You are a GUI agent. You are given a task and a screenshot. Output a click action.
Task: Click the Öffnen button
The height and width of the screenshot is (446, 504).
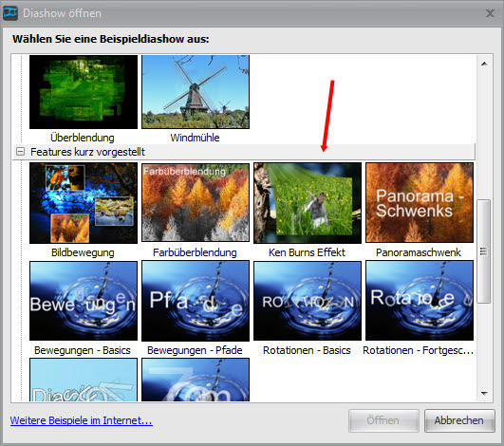[383, 420]
